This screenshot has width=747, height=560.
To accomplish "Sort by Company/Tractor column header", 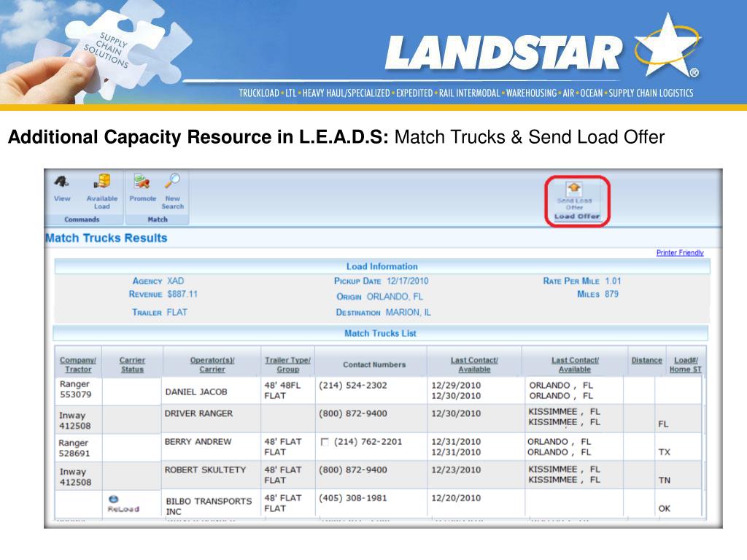I will [78, 365].
